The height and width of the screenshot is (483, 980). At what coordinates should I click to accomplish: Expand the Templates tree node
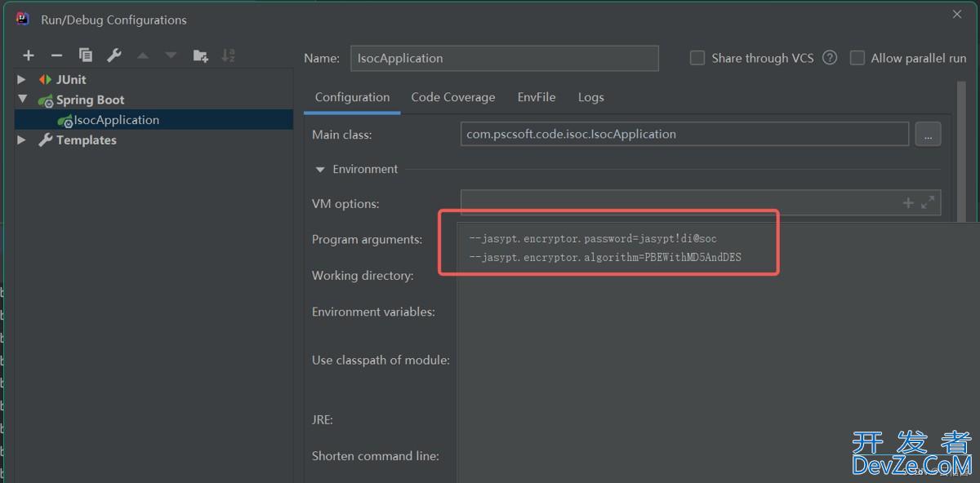(x=22, y=140)
